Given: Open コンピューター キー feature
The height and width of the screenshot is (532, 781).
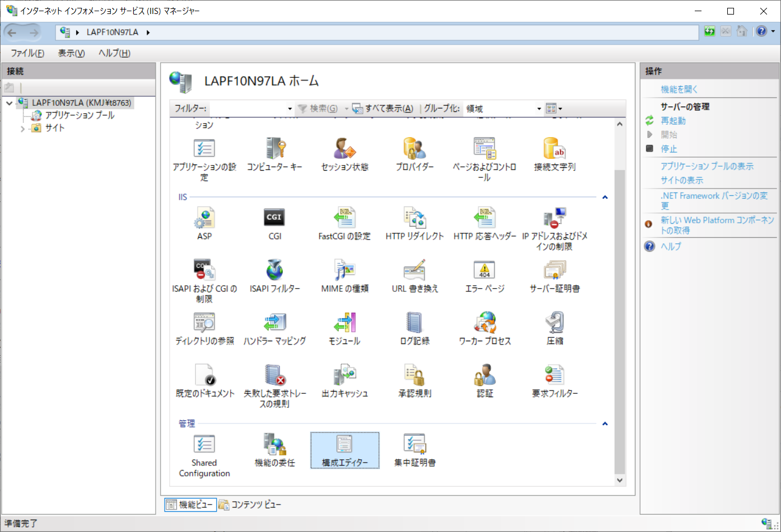Looking at the screenshot, I should tap(274, 154).
